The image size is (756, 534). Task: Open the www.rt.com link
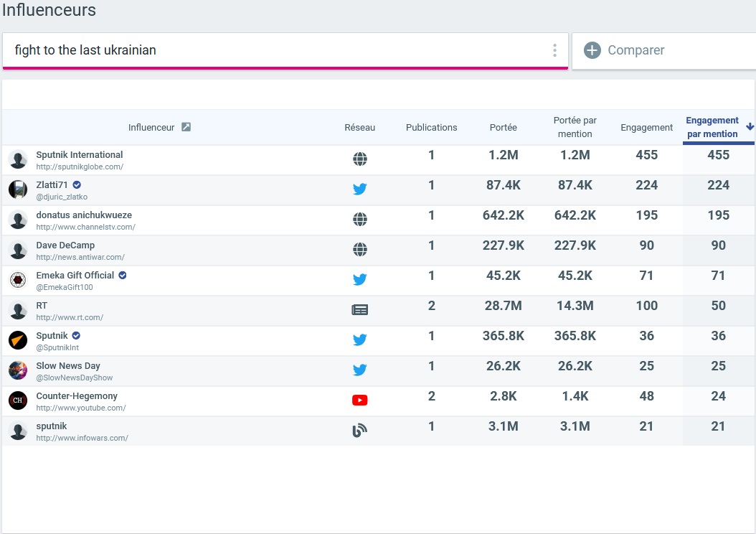[70, 317]
